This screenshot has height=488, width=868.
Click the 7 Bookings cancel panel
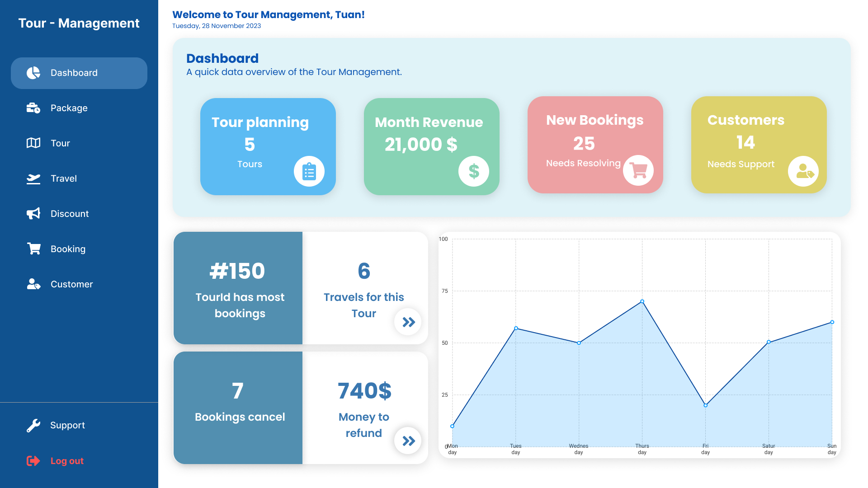[x=238, y=408]
